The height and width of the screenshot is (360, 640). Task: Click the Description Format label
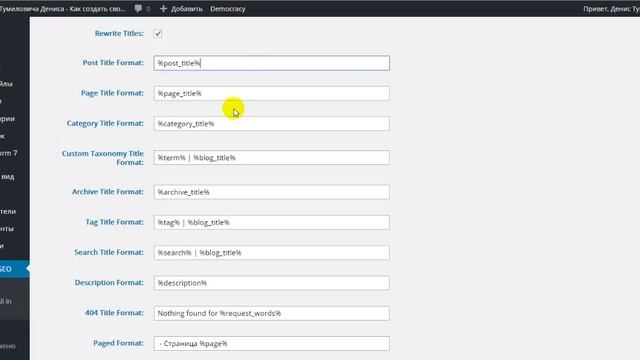pyautogui.click(x=109, y=282)
